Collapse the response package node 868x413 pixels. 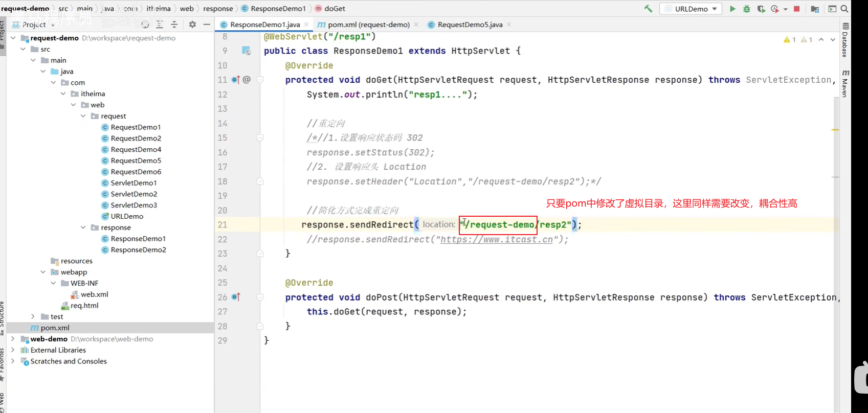[x=83, y=227]
